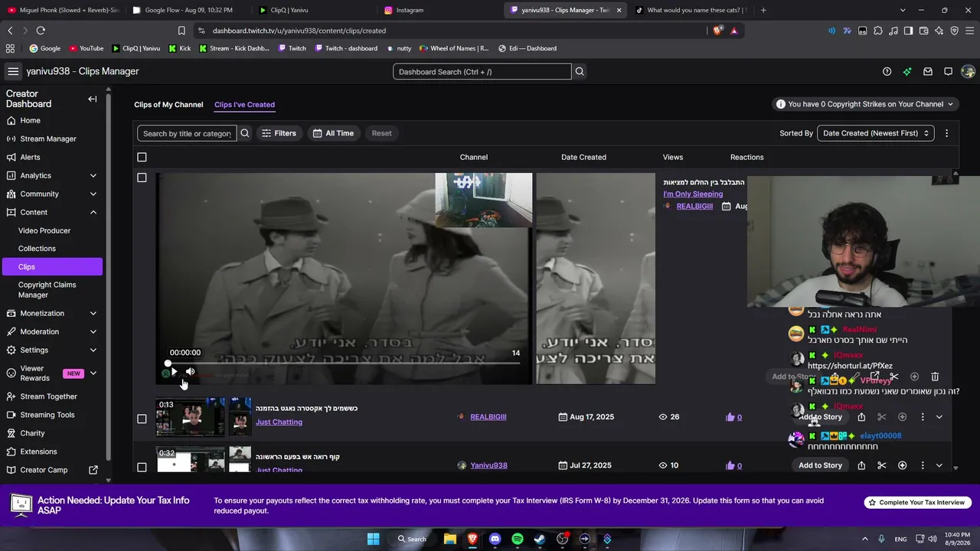
Task: Open REALBIGIII channel link on Aug 17 row
Action: point(488,417)
